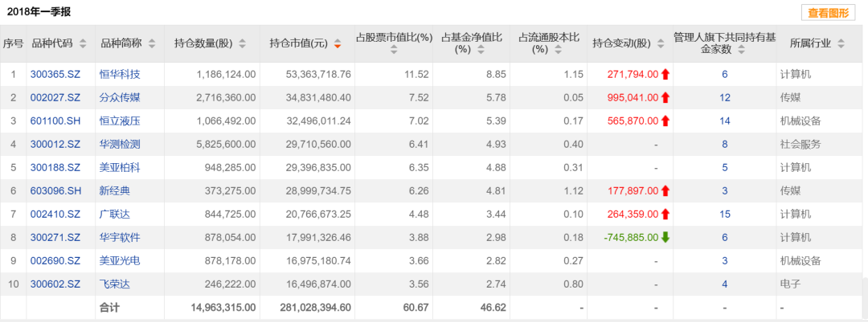
Task: Select the 合计 row label
Action: click(x=109, y=307)
